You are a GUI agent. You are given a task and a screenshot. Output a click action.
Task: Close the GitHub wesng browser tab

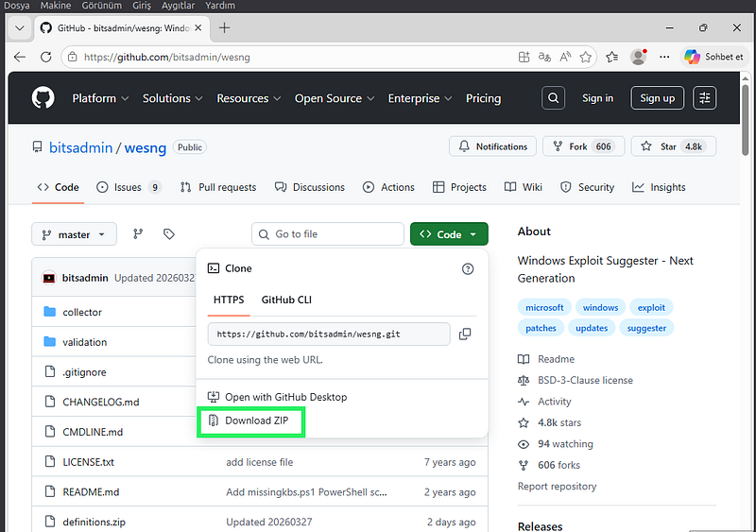click(198, 28)
